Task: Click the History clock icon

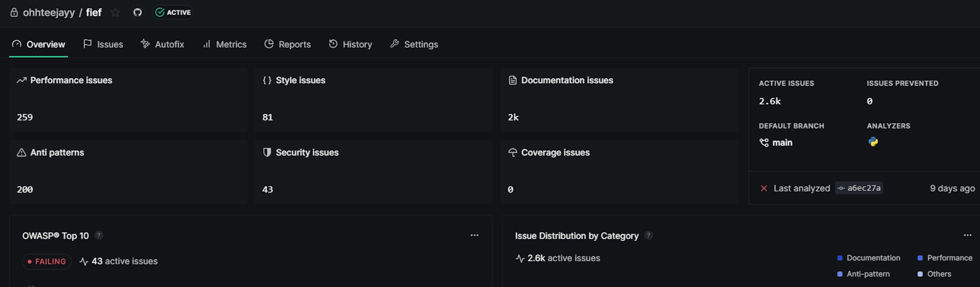Action: click(333, 44)
